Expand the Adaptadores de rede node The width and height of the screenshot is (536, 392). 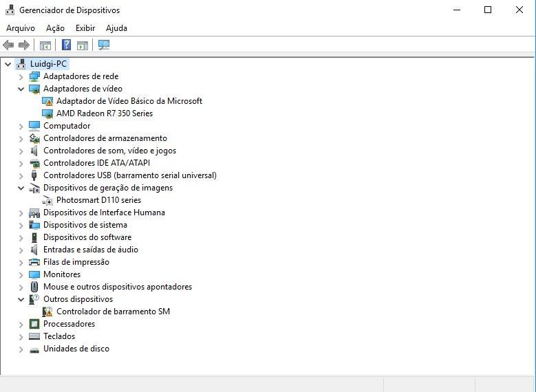click(21, 77)
